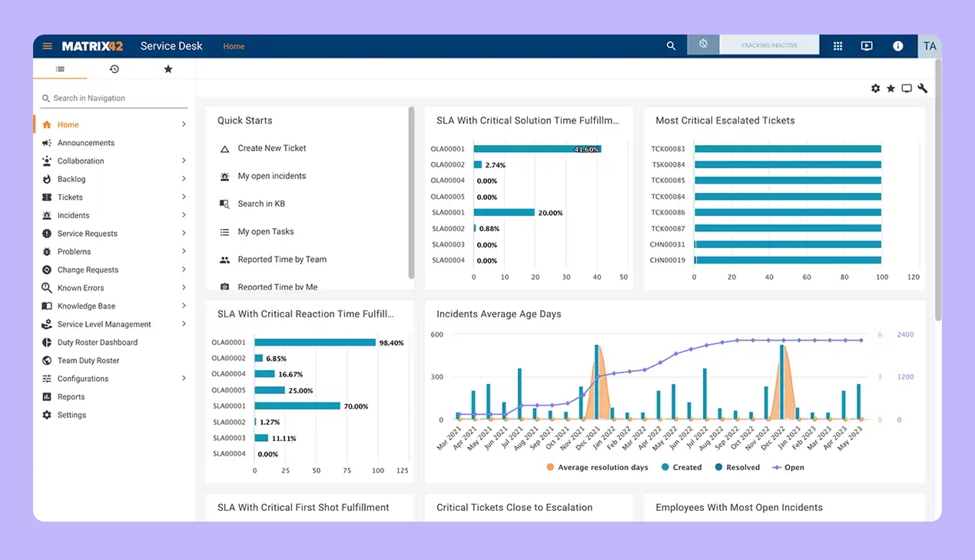Click the Home breadcrumb in header

point(234,46)
